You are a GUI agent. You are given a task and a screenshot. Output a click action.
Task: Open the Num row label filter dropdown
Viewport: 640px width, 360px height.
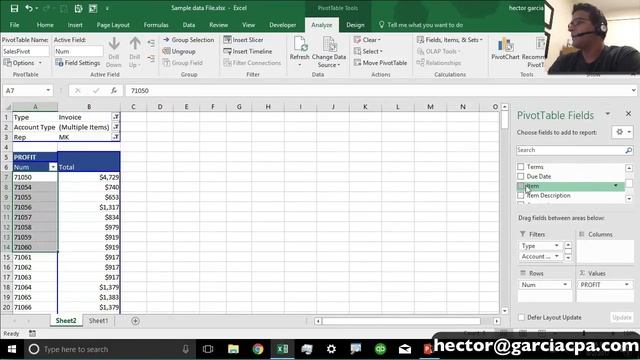53,167
